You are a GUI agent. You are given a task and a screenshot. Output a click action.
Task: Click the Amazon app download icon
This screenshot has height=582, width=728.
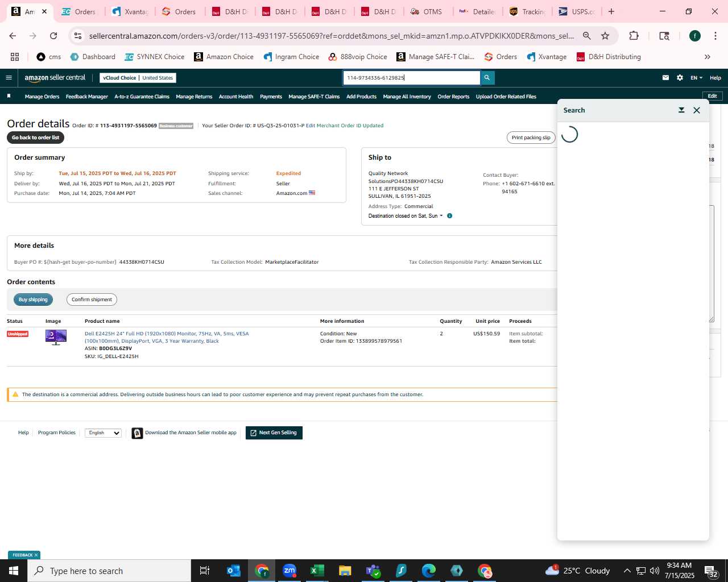click(137, 433)
